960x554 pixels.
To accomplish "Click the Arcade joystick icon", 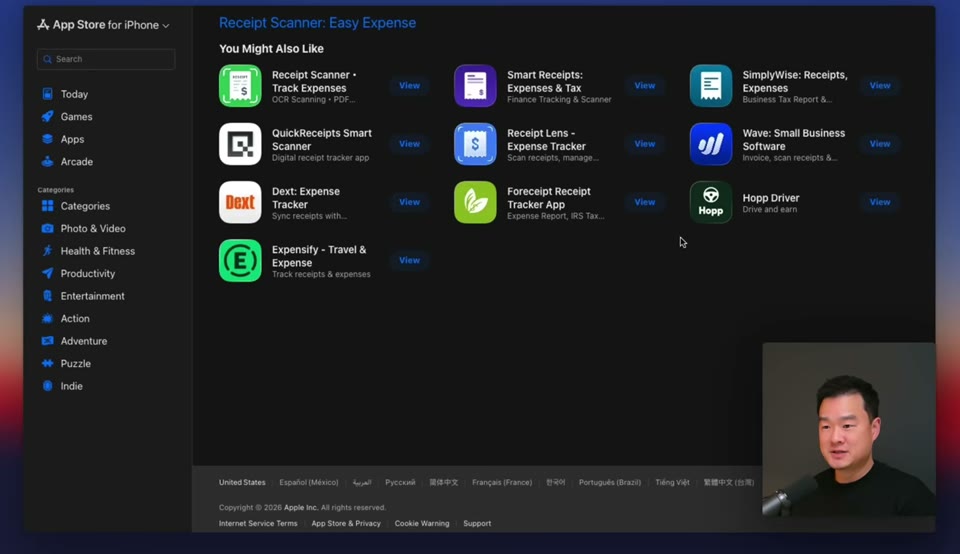I will click(x=47, y=162).
